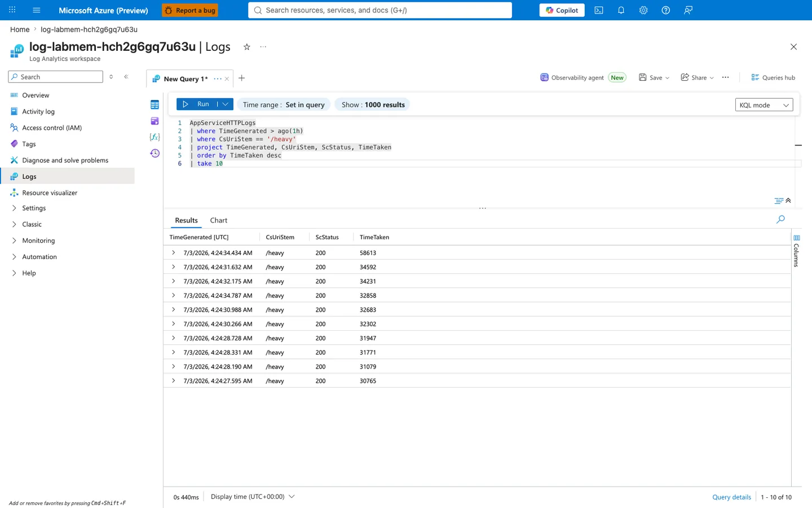Open the Save dropdown
The height and width of the screenshot is (508, 812).
click(x=654, y=78)
